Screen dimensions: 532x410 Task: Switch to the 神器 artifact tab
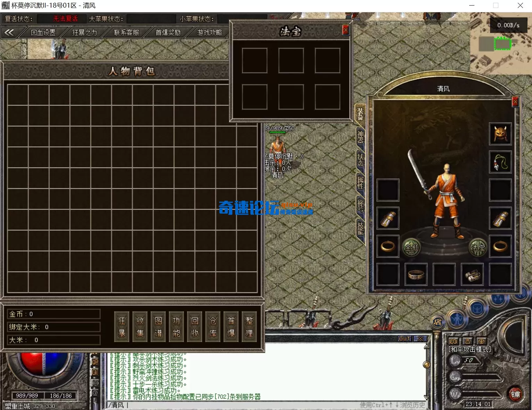click(x=361, y=137)
